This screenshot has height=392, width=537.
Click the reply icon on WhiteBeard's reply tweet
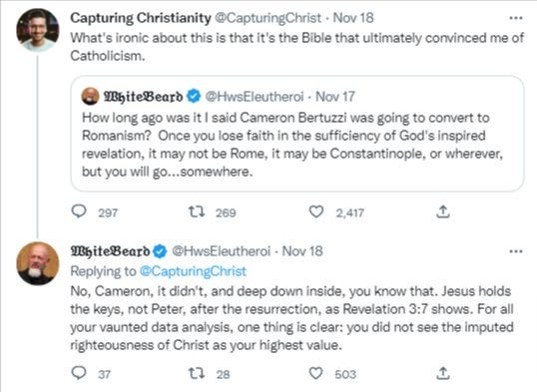(79, 373)
